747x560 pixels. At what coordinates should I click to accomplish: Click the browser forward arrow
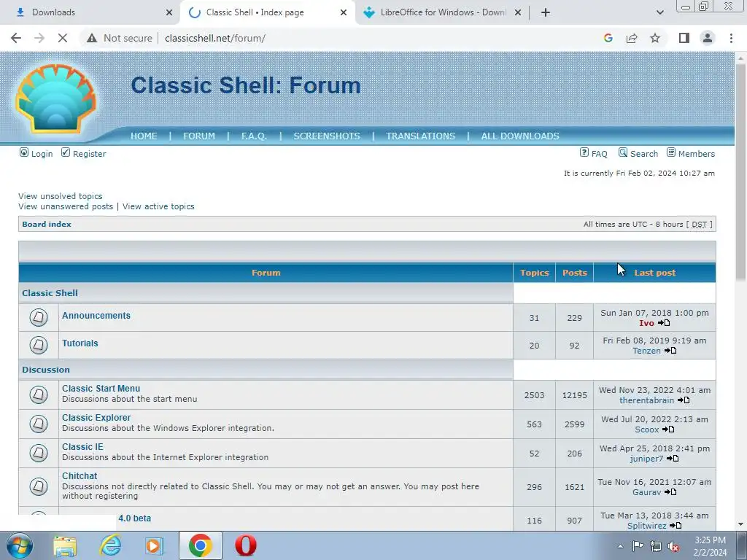click(x=39, y=38)
